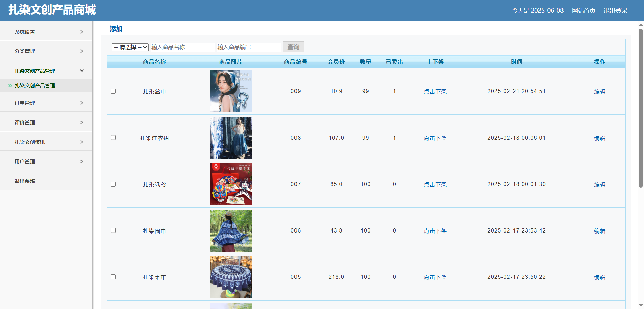The height and width of the screenshot is (309, 644).
Task: Click the price 167.0 cell
Action: coord(336,138)
